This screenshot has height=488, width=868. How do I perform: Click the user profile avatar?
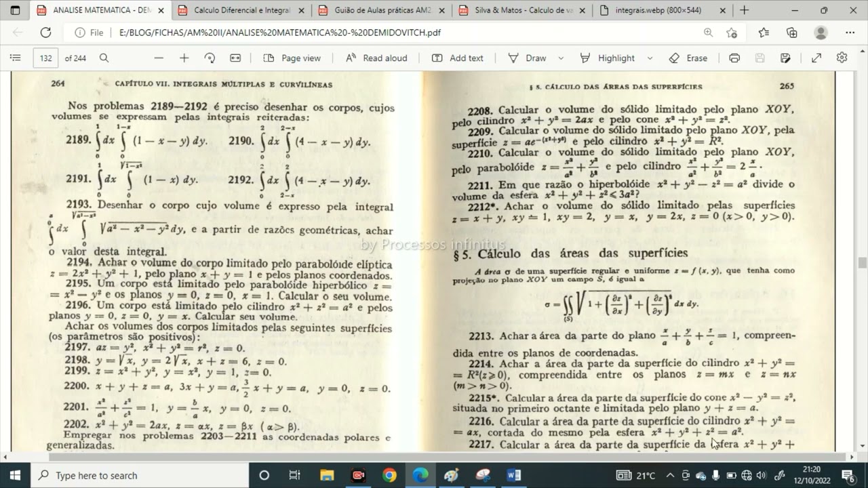click(821, 33)
